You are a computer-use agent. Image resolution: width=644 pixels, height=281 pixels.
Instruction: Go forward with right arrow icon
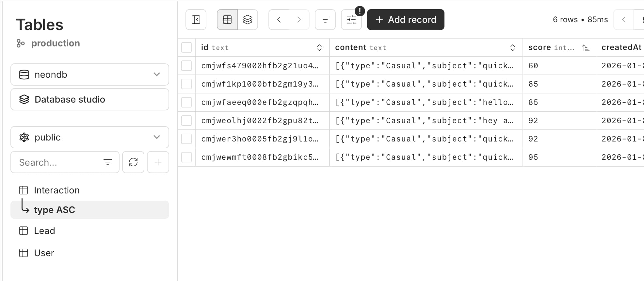pos(299,20)
